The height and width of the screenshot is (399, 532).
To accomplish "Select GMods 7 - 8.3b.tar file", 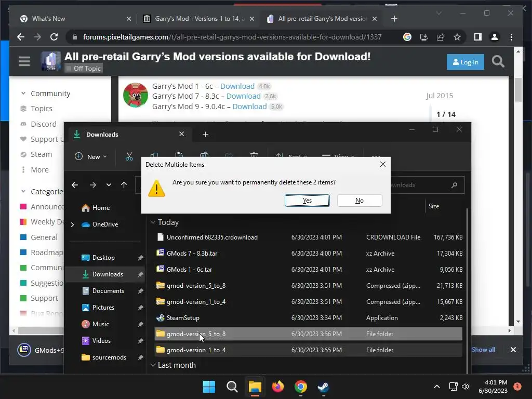I will 308,254.
